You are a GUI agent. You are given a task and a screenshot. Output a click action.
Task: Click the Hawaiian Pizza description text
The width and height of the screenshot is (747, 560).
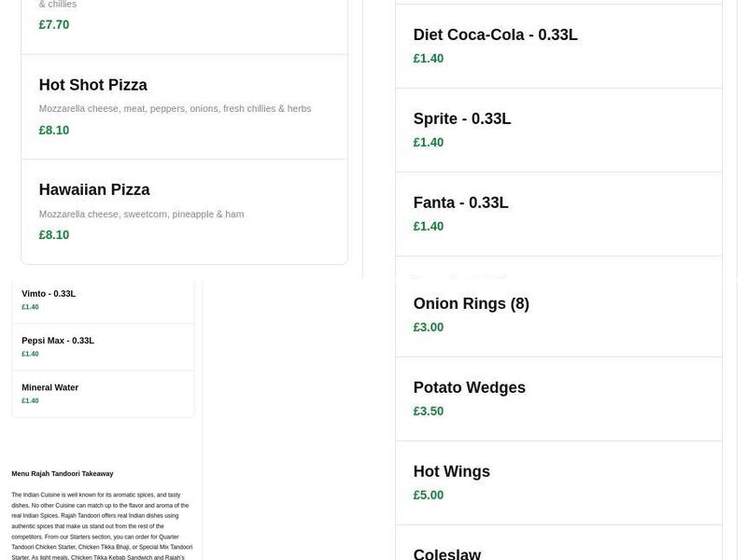click(140, 214)
